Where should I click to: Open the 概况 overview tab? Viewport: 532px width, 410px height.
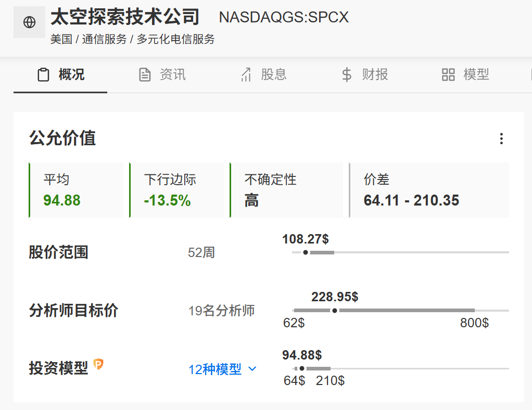click(x=60, y=74)
